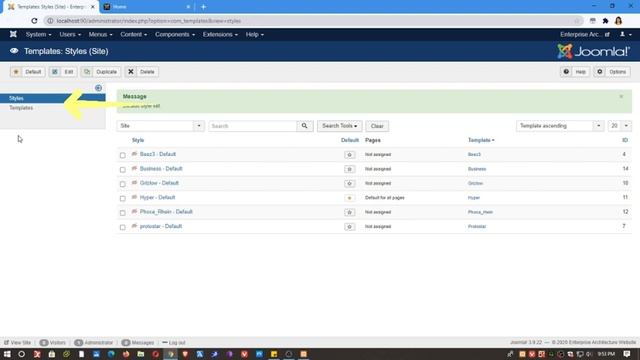This screenshot has height=360, width=640.
Task: Open the Enterprise Arc site link
Action: [x=584, y=34]
